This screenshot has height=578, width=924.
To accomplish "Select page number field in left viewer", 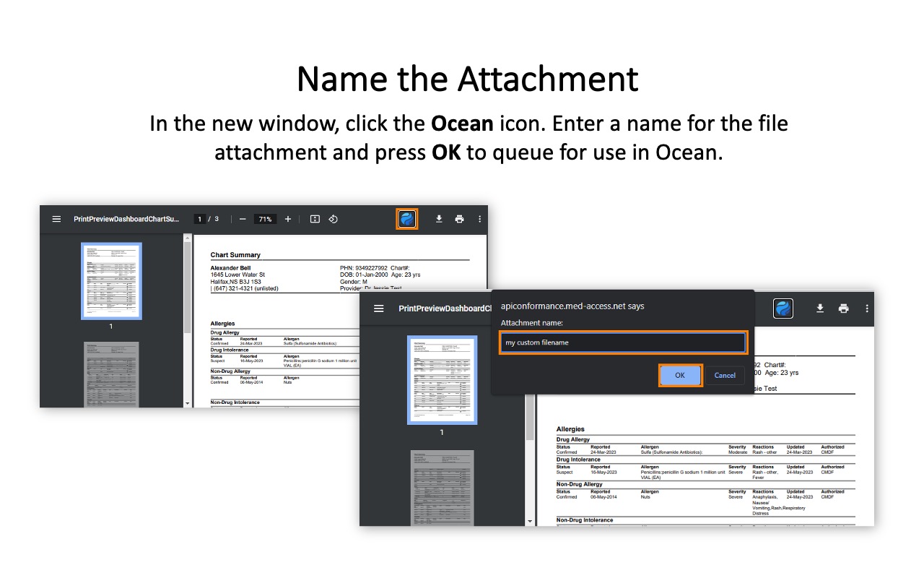I will pyautogui.click(x=200, y=219).
